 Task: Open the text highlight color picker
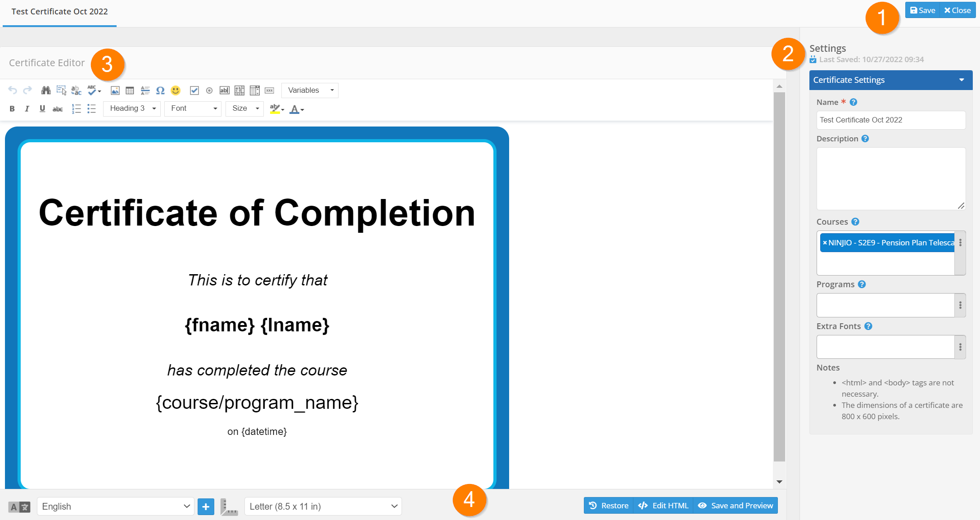pyautogui.click(x=277, y=109)
